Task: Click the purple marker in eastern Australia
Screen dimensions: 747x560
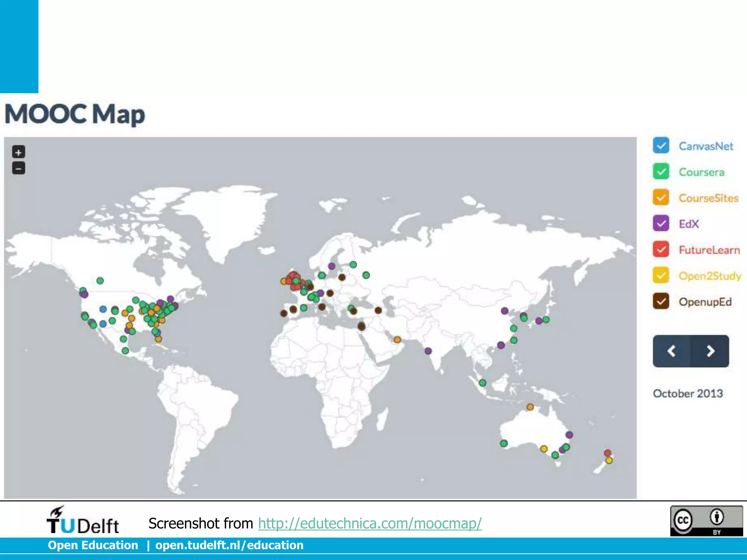Action: tap(569, 435)
